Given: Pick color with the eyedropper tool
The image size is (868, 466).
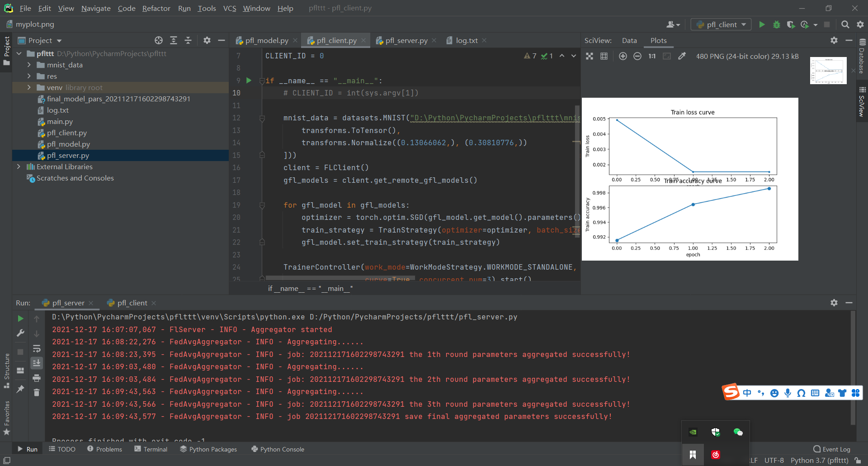Looking at the screenshot, I should click(682, 56).
